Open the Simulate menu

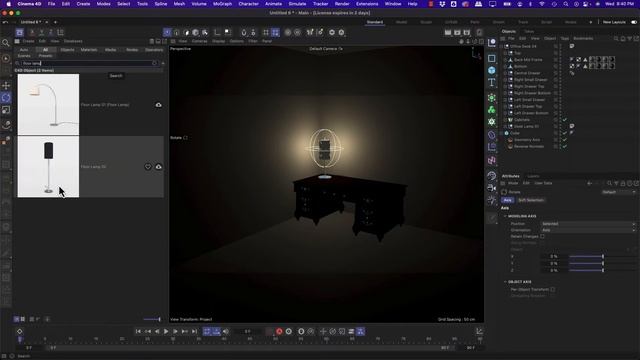[x=297, y=4]
